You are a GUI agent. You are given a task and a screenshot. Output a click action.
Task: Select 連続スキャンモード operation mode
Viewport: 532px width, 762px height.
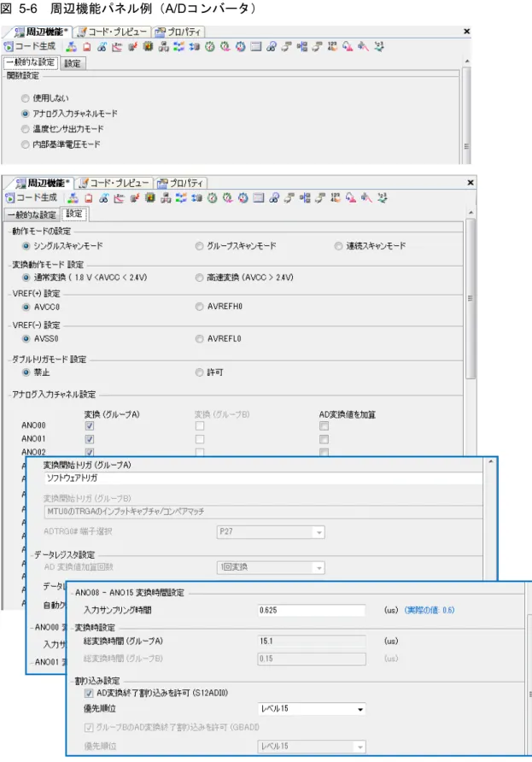(x=338, y=246)
